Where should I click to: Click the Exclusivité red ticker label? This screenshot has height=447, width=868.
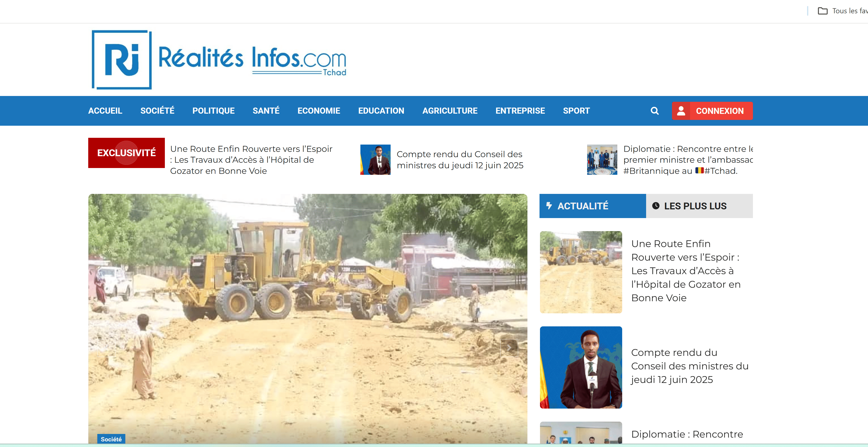(126, 152)
